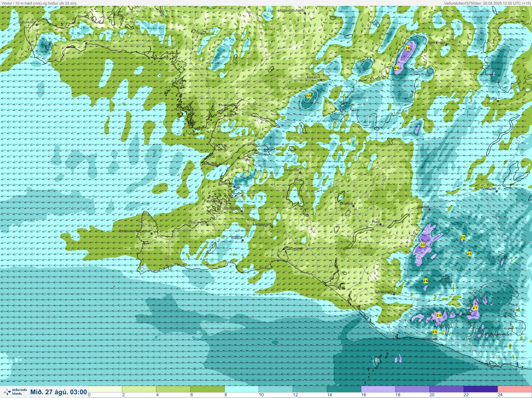Click the Búrfell station label
This screenshot has height=398, width=532.
click(x=423, y=206)
